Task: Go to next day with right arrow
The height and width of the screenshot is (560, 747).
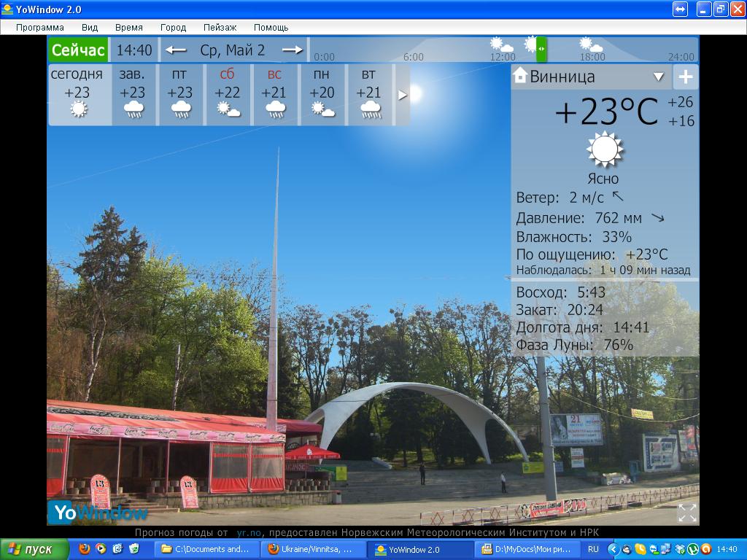Action: click(292, 50)
